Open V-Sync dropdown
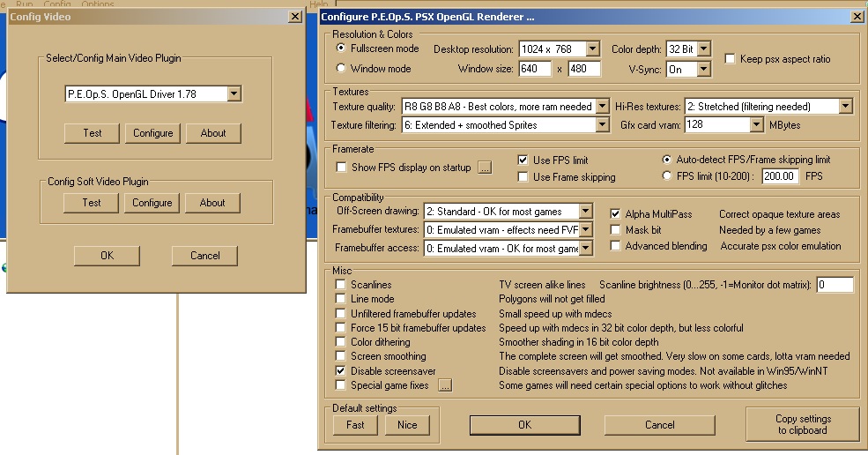This screenshot has width=868, height=455. click(703, 70)
